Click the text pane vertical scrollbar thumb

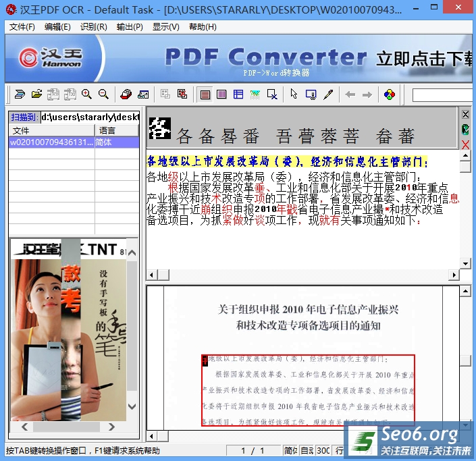coord(465,167)
